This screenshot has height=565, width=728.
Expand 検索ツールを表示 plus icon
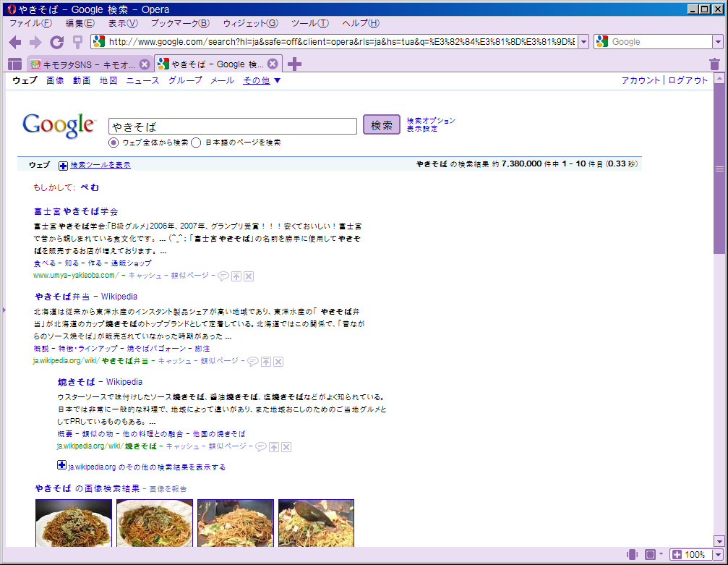63,166
